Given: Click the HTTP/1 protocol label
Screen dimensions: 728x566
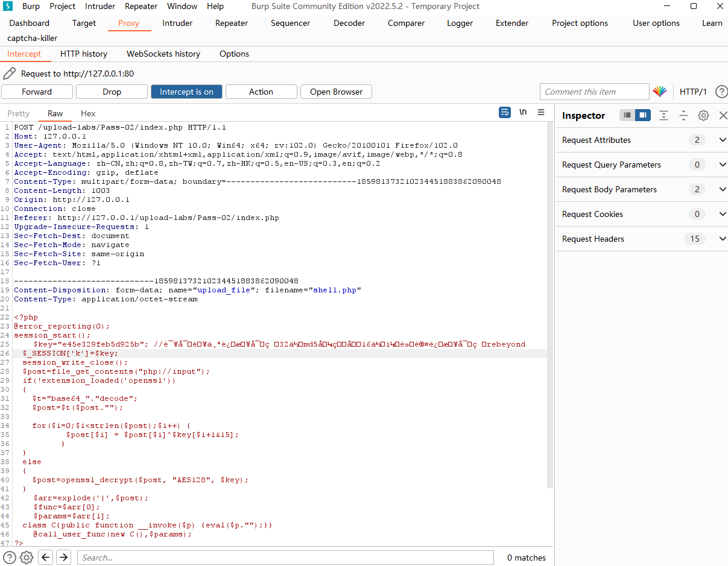Looking at the screenshot, I should pos(693,92).
